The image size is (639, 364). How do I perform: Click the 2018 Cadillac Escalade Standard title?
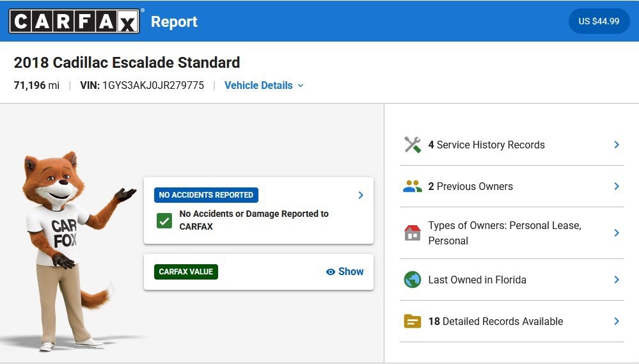127,62
